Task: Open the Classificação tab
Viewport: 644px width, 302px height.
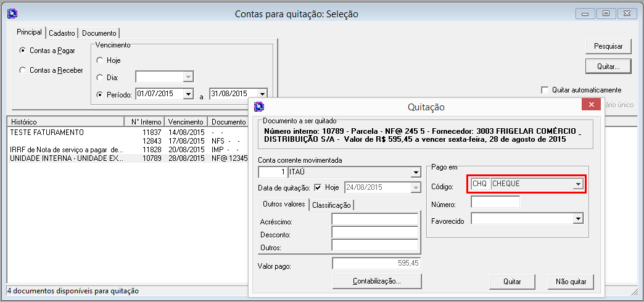Action: (331, 205)
